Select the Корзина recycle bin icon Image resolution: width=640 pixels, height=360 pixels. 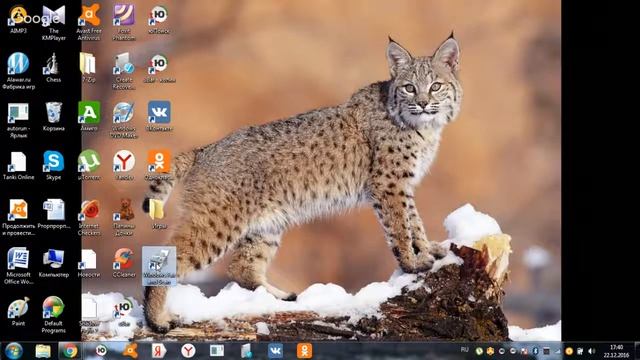(53, 117)
